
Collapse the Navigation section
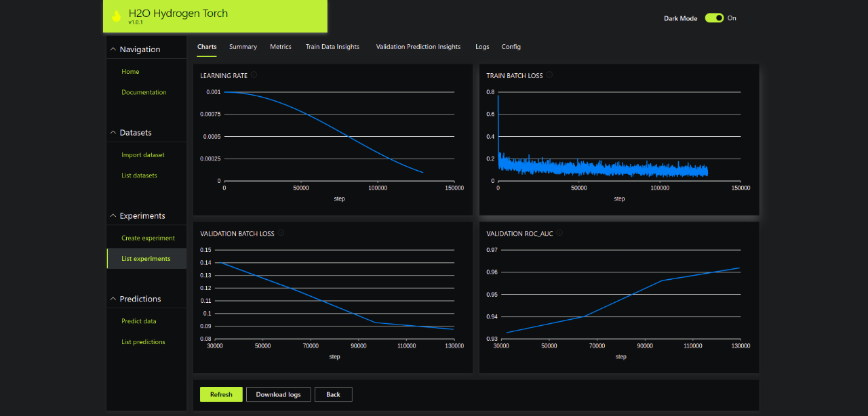click(x=113, y=49)
